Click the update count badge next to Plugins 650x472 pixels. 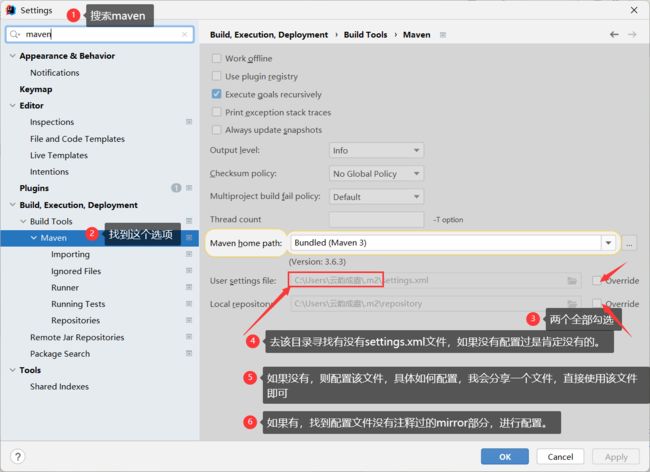coord(176,188)
